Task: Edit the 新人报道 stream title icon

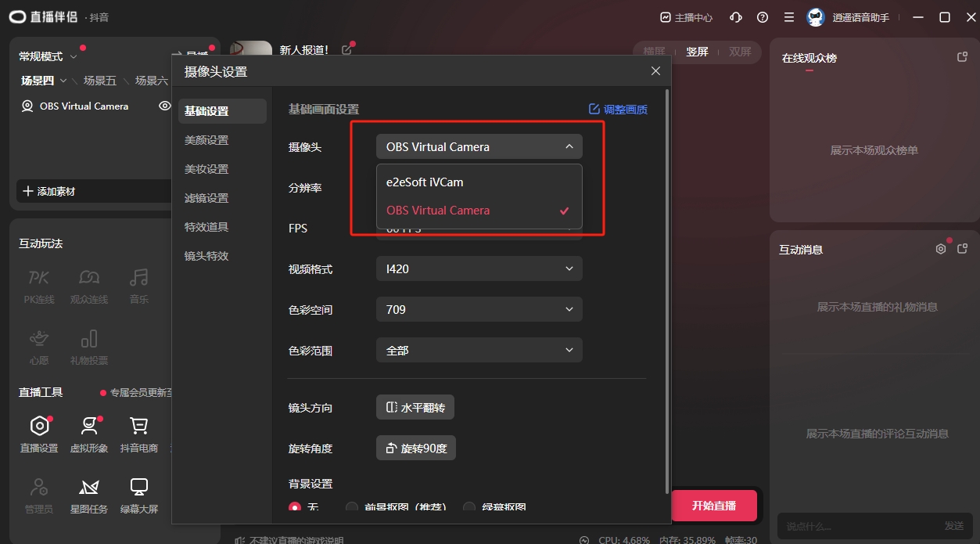Action: pos(346,50)
